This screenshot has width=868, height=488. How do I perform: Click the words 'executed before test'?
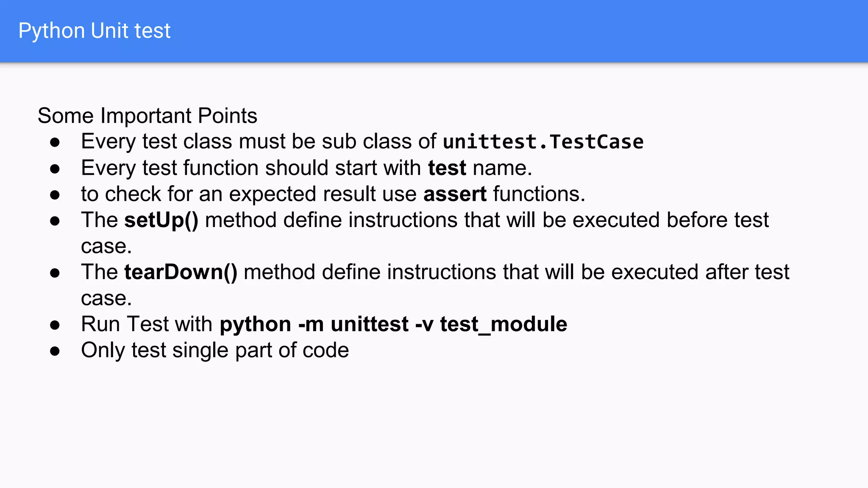pyautogui.click(x=670, y=220)
